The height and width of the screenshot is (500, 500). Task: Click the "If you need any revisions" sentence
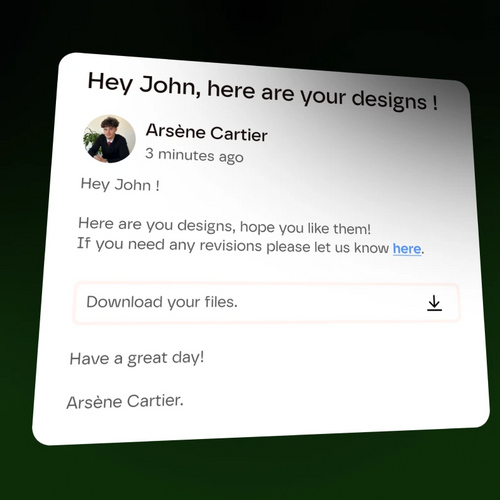[169, 245]
